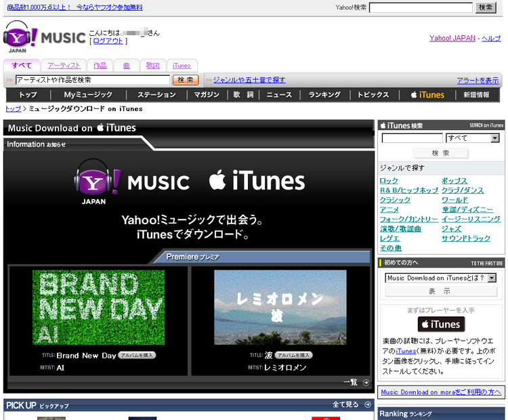This screenshot has width=508, height=420.
Task: Click the アラートを表示 link
Action: (478, 81)
